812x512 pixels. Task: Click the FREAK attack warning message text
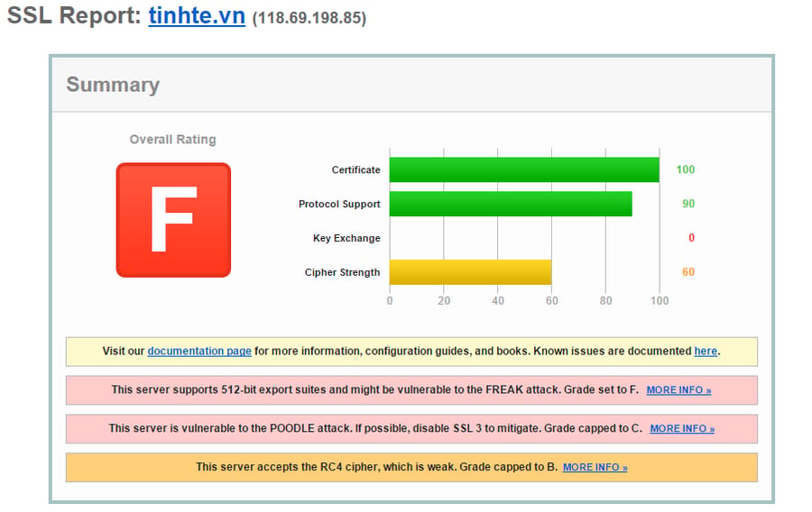(x=375, y=390)
